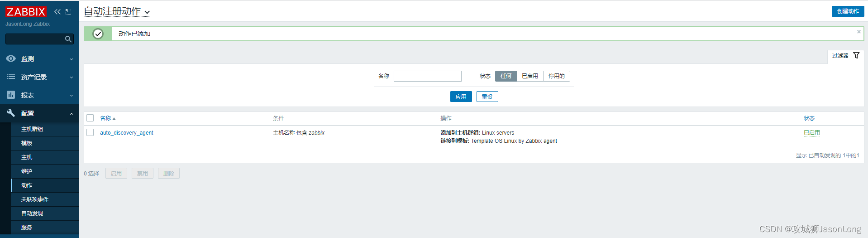Click the Reports bar chart icon

point(11,95)
